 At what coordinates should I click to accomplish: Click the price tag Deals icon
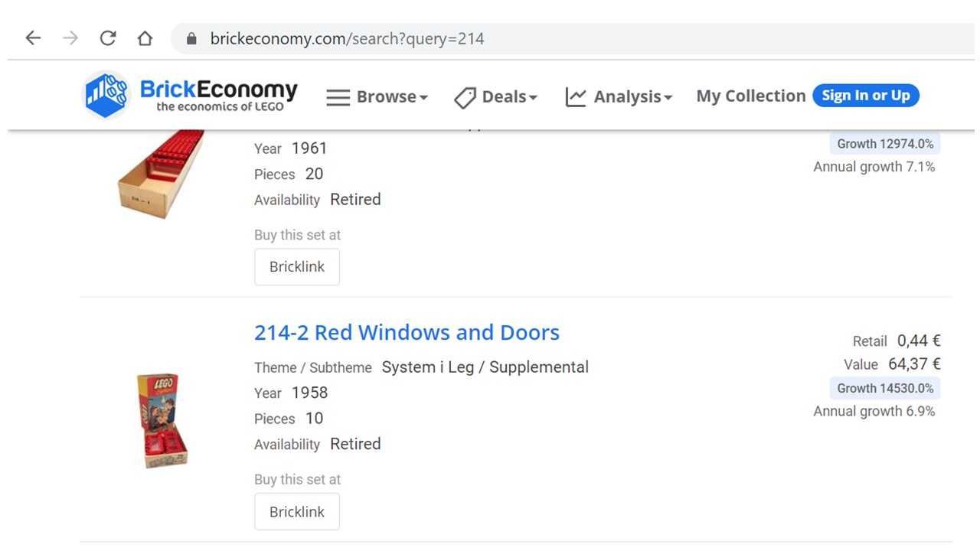[x=465, y=97]
